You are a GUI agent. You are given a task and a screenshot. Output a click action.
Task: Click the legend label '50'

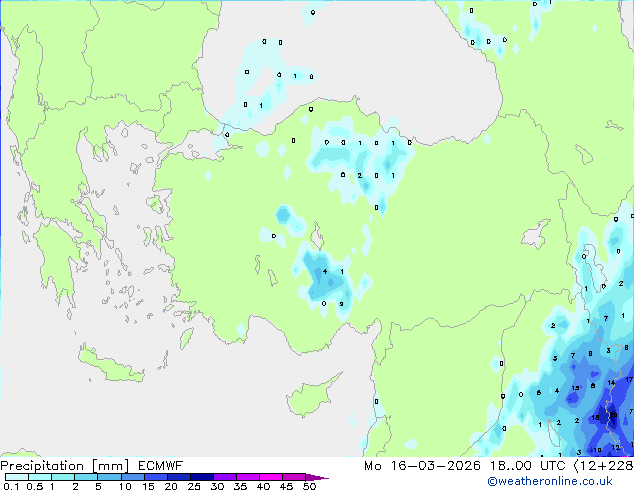click(309, 486)
